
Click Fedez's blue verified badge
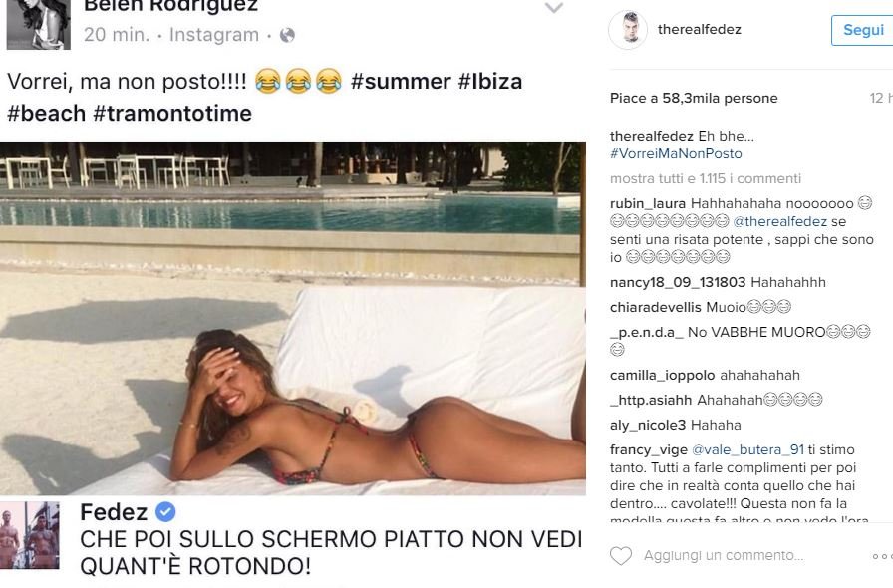point(165,512)
